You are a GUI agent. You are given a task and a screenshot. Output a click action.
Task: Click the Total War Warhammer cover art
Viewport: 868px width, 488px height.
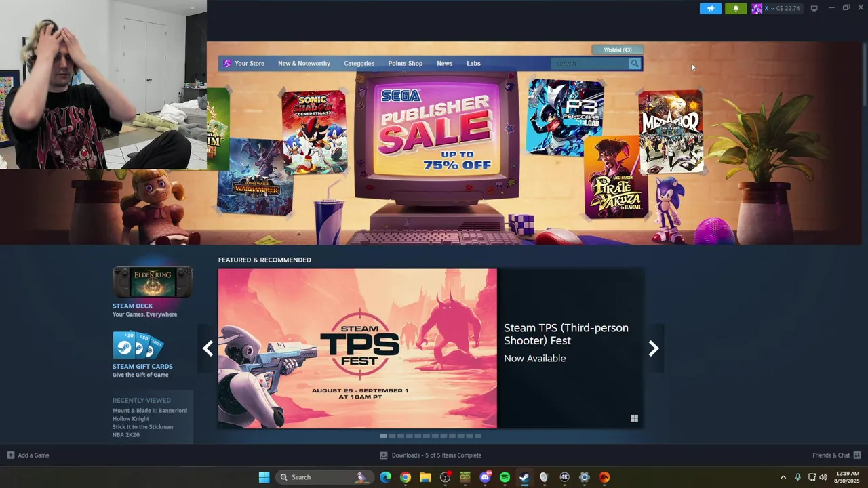click(x=256, y=176)
